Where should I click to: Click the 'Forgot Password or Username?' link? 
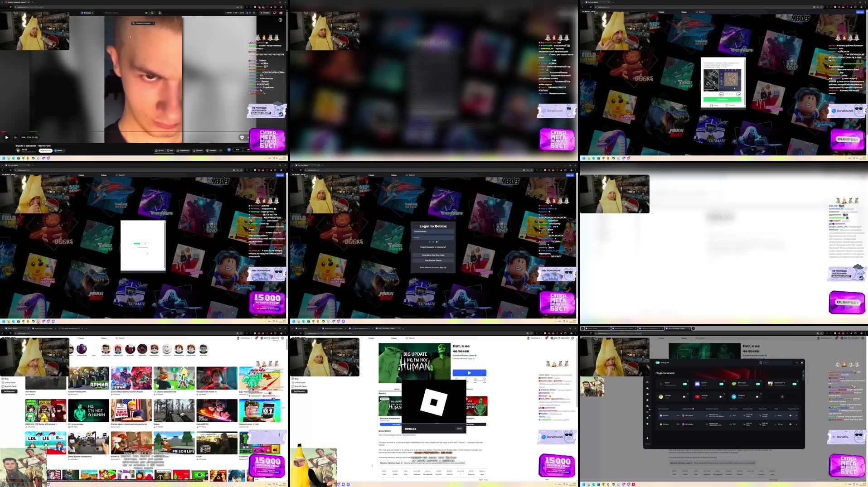[433, 247]
